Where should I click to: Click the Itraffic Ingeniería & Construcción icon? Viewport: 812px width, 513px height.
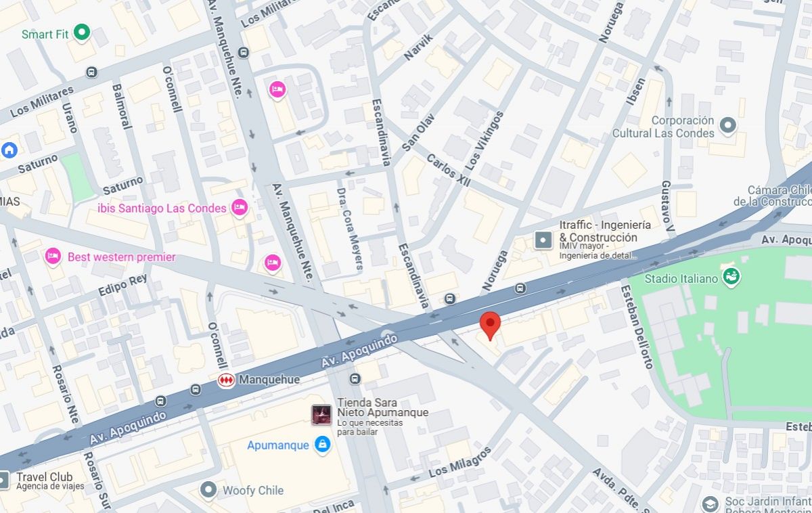coord(543,240)
